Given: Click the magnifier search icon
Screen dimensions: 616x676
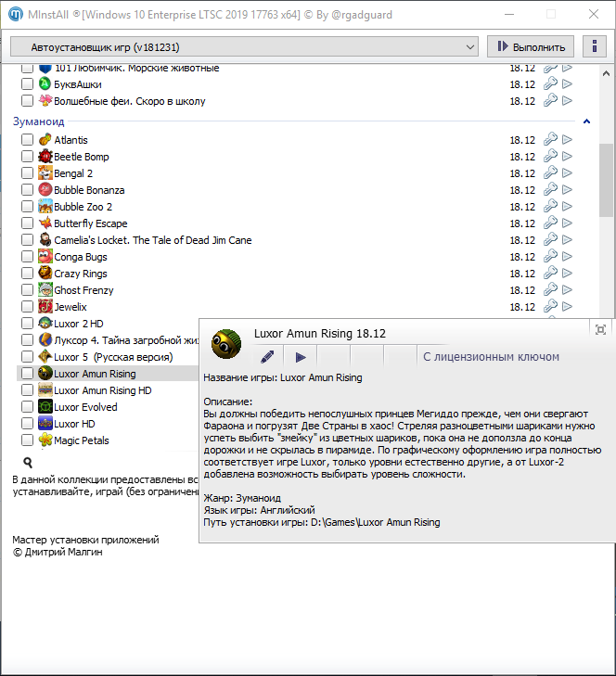Looking at the screenshot, I should (x=28, y=463).
